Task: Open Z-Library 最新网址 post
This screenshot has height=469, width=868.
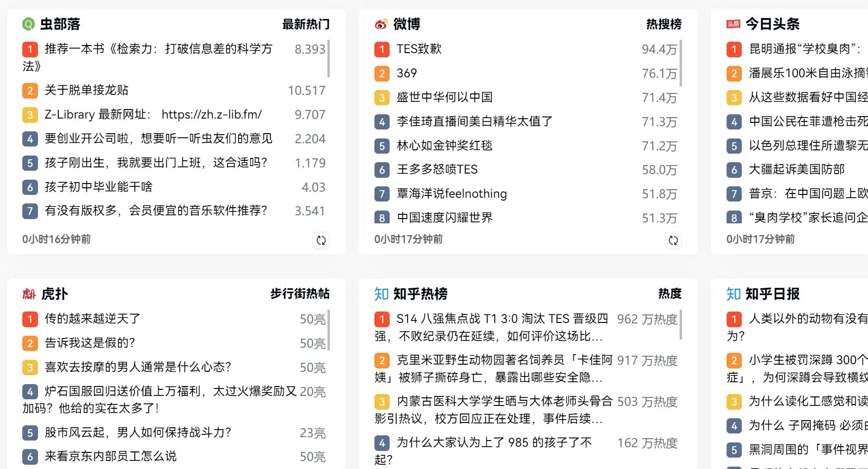Action: [x=153, y=114]
